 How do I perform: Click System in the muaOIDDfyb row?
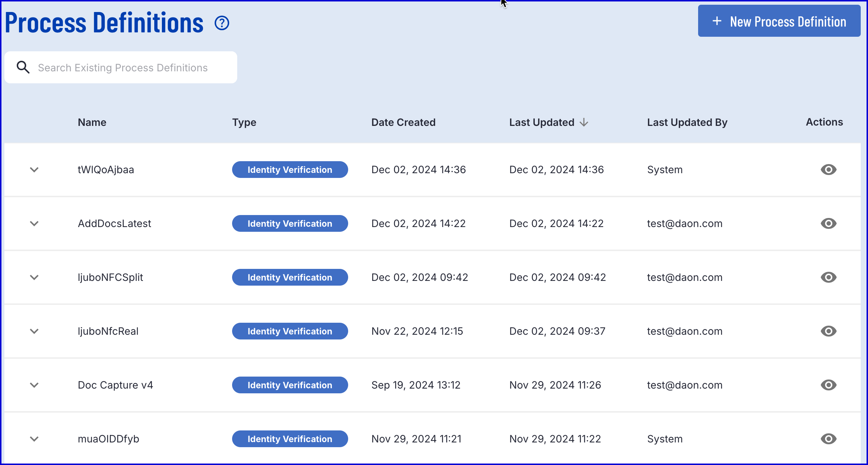(x=665, y=439)
